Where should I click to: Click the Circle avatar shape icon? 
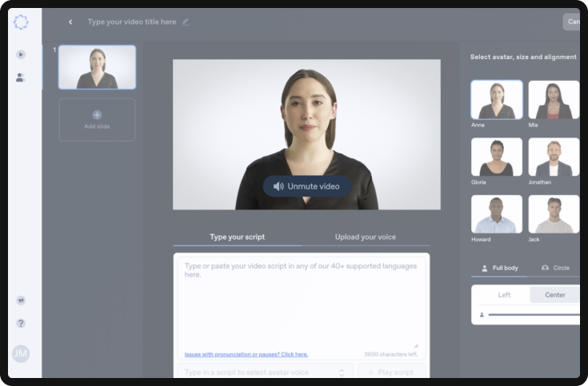[546, 268]
